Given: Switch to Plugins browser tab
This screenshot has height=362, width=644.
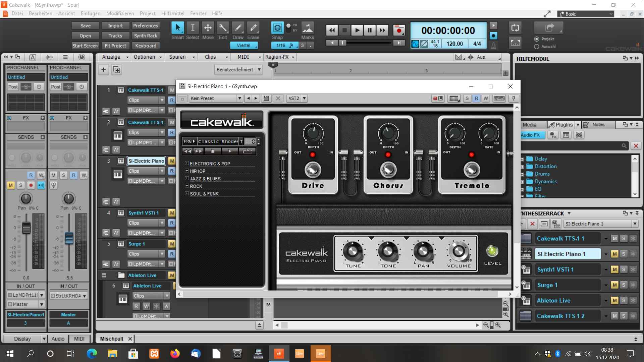Looking at the screenshot, I should point(563,125).
